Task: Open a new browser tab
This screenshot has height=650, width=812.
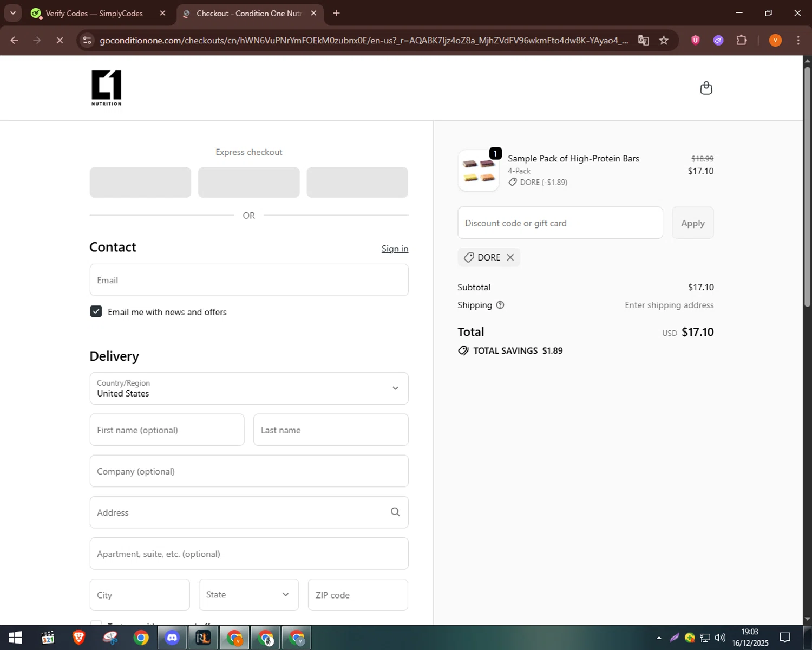Action: point(336,13)
